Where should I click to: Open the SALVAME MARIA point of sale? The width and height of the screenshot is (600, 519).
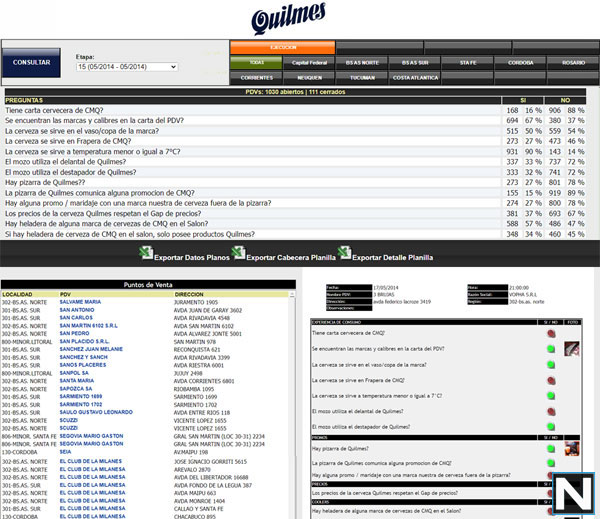pos(80,302)
